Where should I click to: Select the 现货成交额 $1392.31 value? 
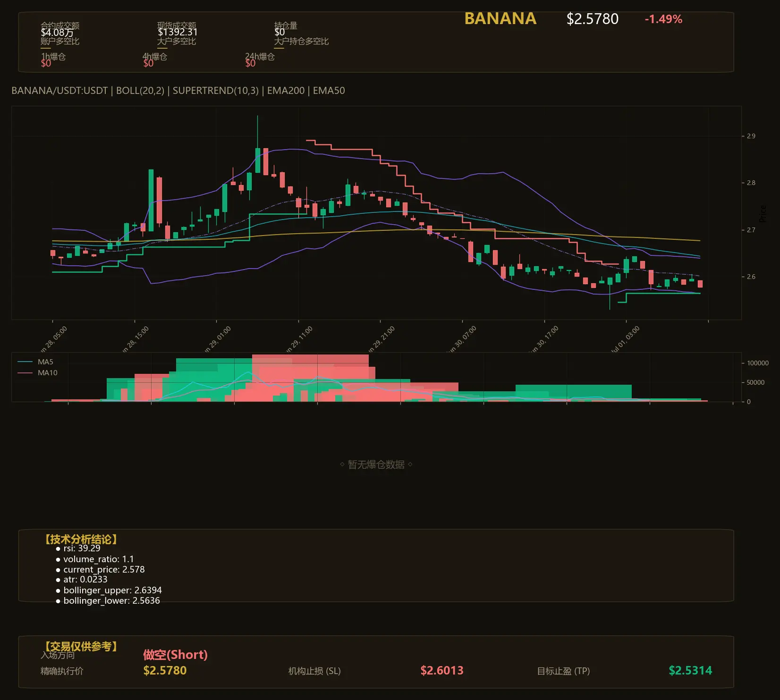tap(178, 32)
